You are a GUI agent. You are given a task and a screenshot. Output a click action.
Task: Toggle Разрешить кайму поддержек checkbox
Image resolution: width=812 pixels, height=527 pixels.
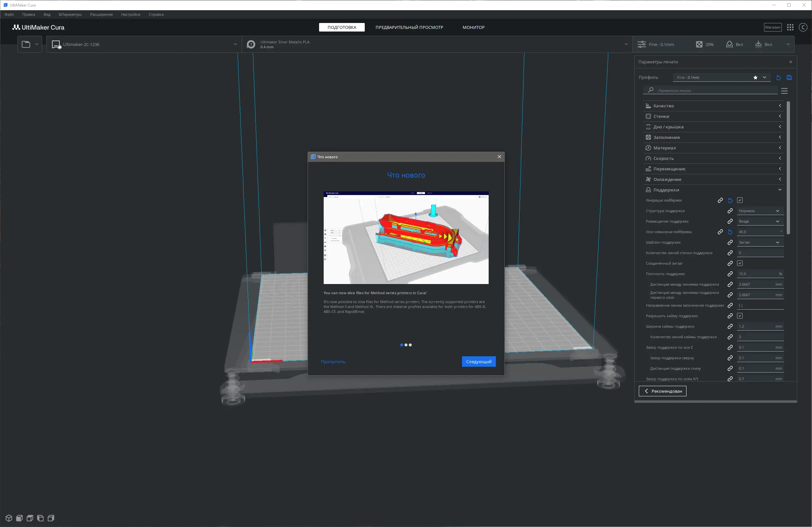click(740, 316)
